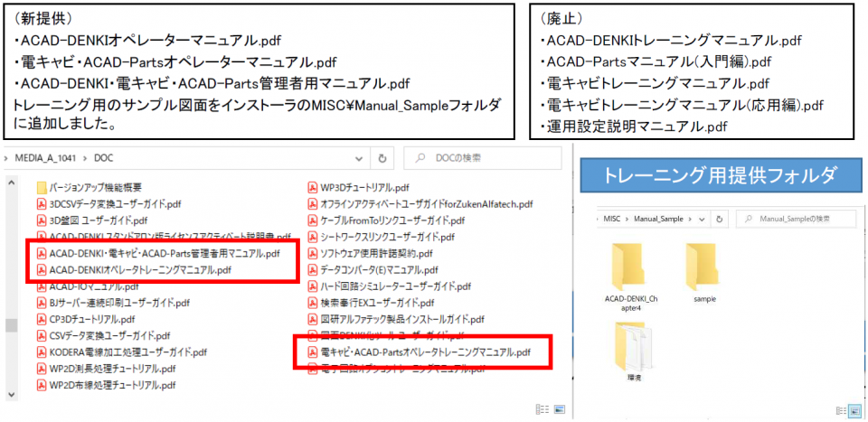Image resolution: width=868 pixels, height=422 pixels.
Task: Open DOC address bar history dropdown
Action: coord(359,158)
